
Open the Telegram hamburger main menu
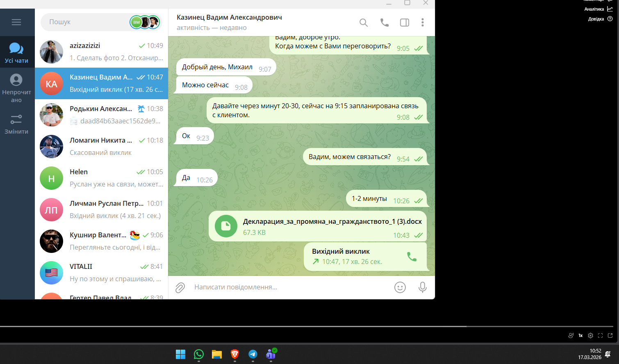click(16, 22)
